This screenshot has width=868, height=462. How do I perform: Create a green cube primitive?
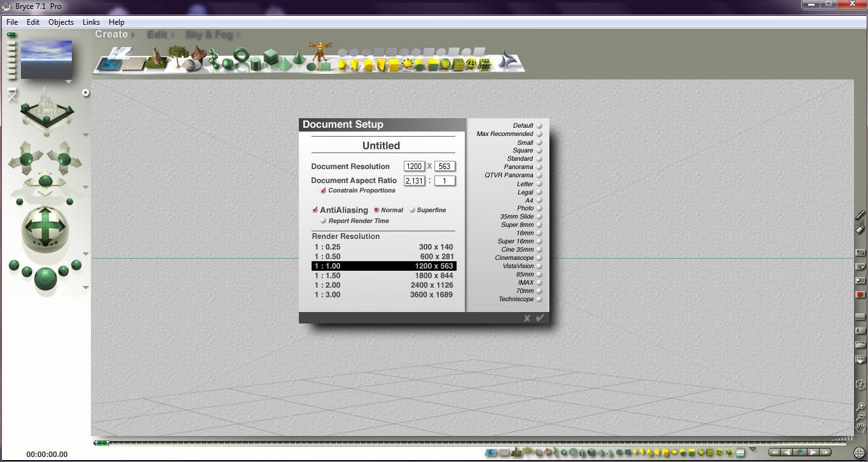(272, 57)
